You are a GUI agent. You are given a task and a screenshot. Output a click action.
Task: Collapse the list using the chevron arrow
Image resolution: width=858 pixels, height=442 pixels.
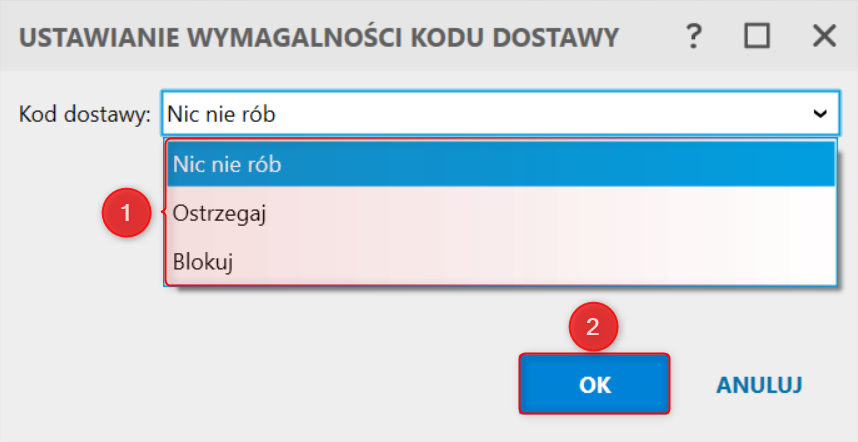click(x=821, y=115)
